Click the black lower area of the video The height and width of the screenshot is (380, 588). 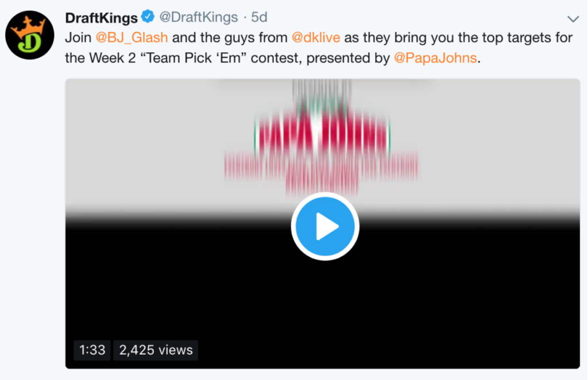pos(459,298)
